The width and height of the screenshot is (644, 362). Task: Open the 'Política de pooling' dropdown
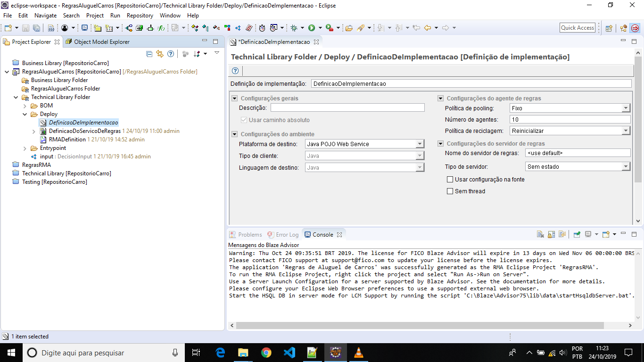pos(626,108)
